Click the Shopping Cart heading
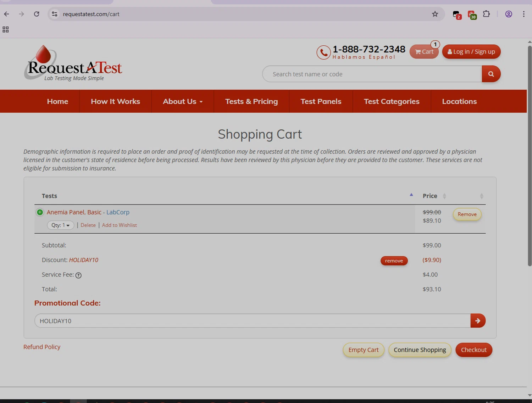The width and height of the screenshot is (532, 403). (260, 134)
